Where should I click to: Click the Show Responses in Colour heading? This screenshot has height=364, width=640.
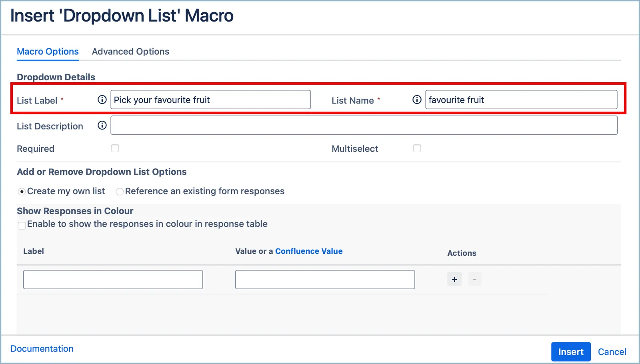click(75, 211)
